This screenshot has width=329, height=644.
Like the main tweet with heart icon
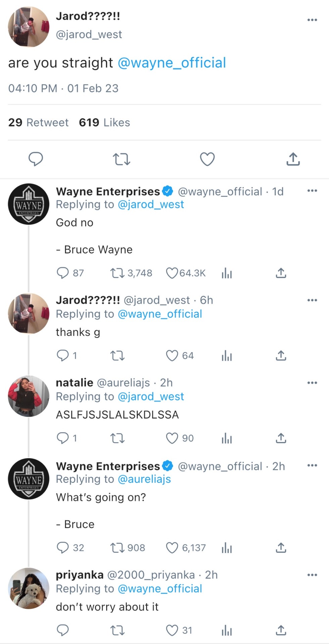pos(207,159)
